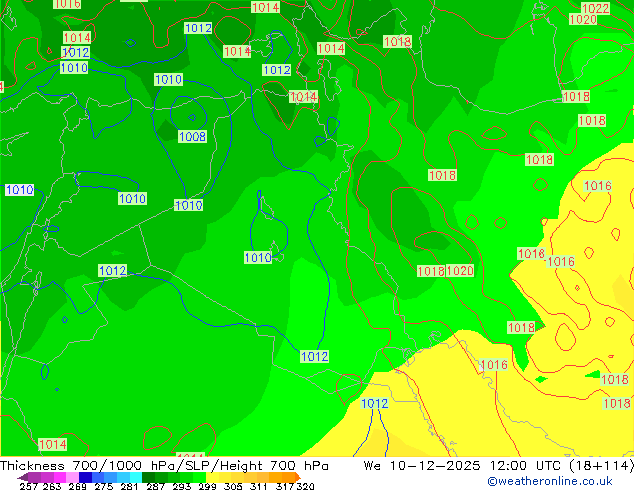This screenshot has height=490, width=634.
Task: Select the purple swatch above 257
Action: coord(34,477)
